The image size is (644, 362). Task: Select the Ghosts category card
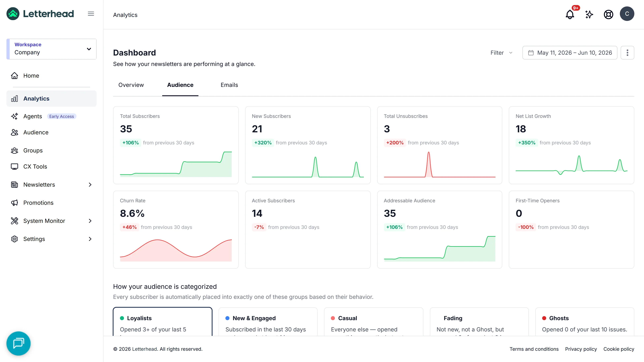click(x=584, y=322)
